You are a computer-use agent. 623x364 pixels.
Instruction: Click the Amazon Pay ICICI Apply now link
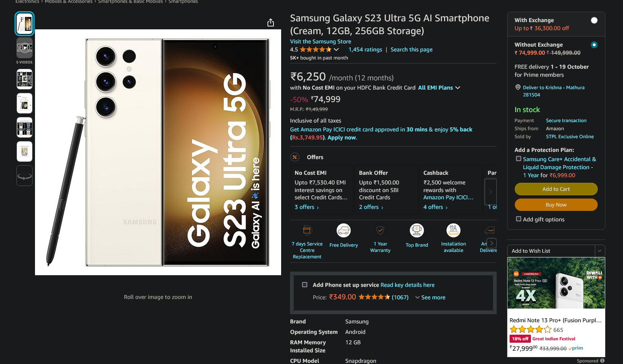342,137
